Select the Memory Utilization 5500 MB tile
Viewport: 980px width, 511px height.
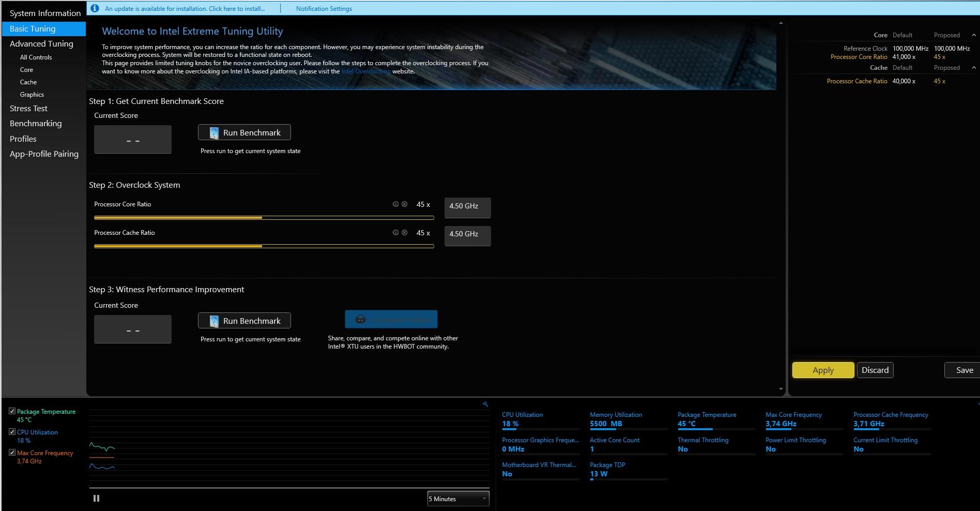point(629,420)
